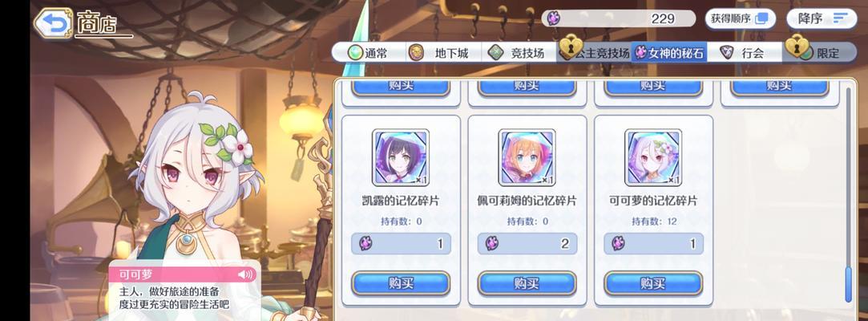Buy 佩可莉姆的记忆碎片 with 购买 button
Screen dimensions: 868x321
pyautogui.click(x=527, y=283)
